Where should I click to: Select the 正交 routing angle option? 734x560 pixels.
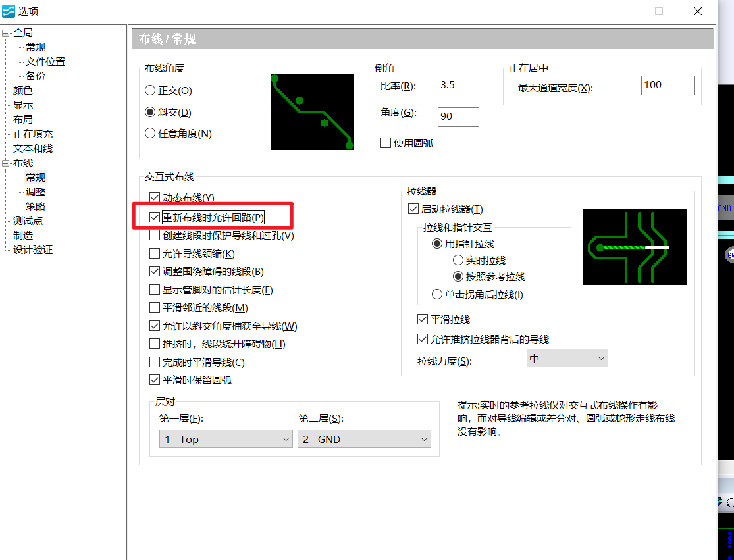(151, 90)
